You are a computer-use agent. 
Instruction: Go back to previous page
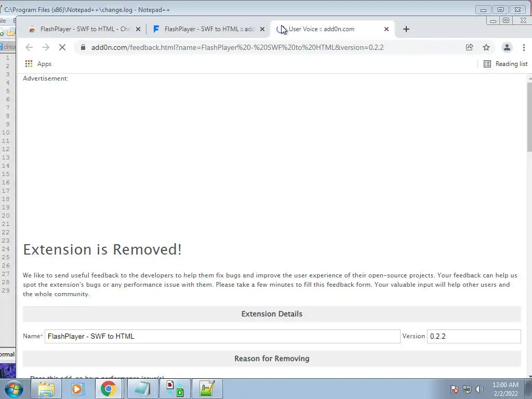29,47
